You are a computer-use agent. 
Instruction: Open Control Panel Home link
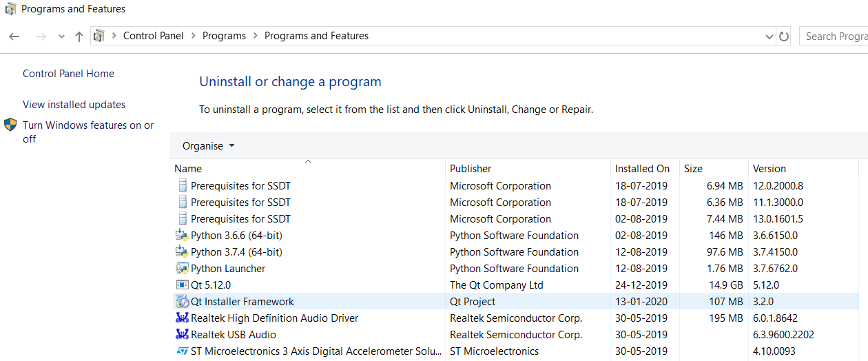[x=68, y=74]
